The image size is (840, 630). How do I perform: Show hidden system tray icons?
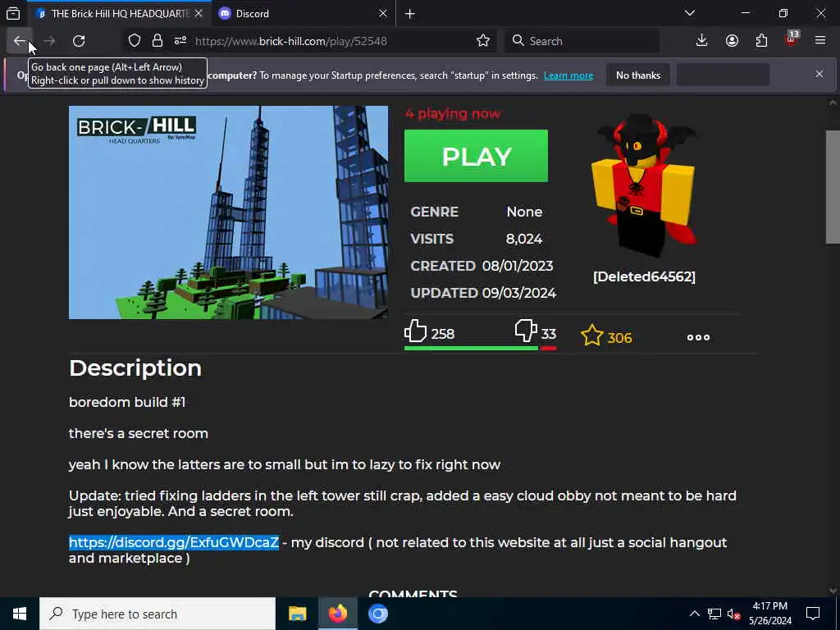694,614
